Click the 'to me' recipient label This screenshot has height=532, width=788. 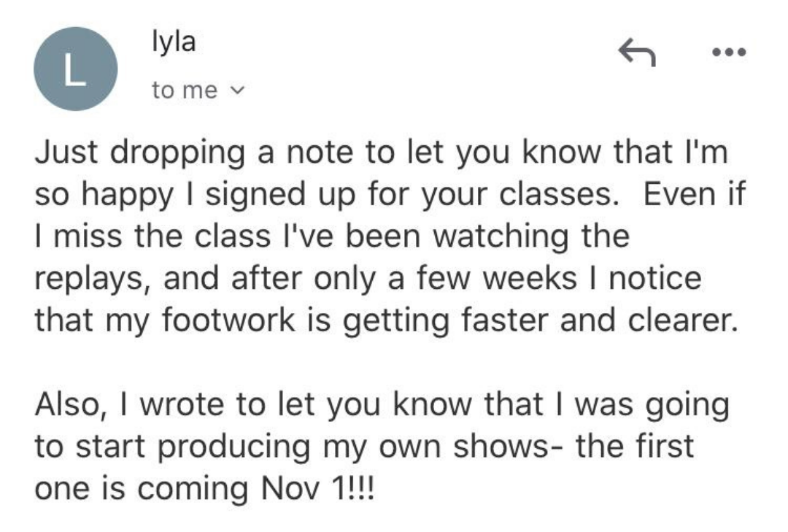184,90
